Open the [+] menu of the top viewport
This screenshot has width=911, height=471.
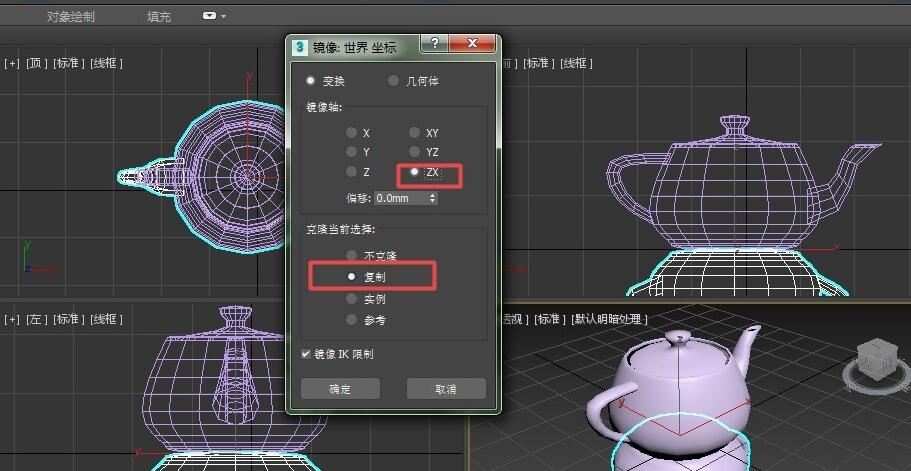12,63
